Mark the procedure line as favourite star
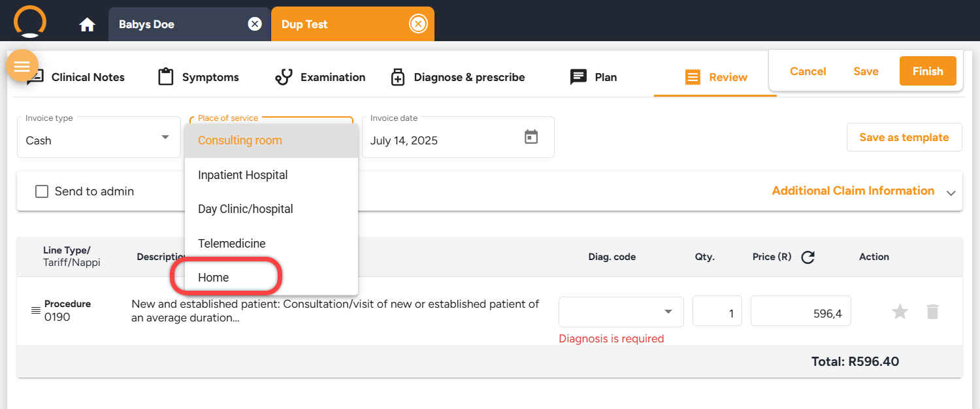 (900, 312)
